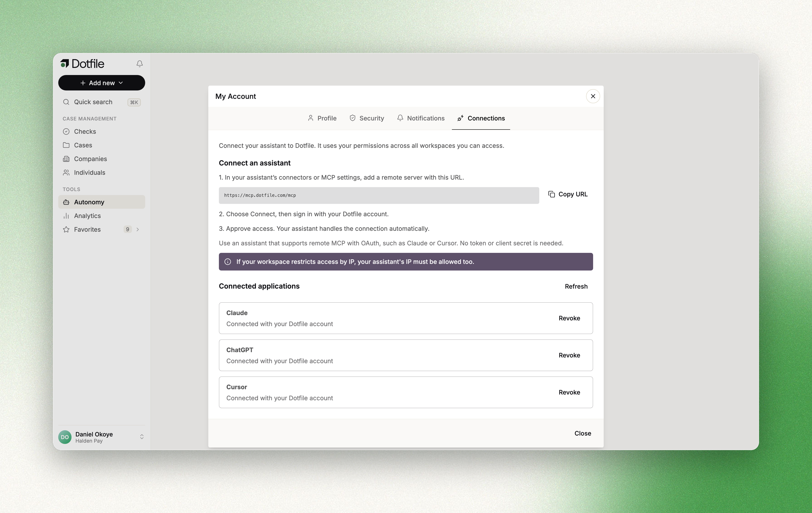Click the Analytics bar chart icon
812x513 pixels.
(x=66, y=216)
